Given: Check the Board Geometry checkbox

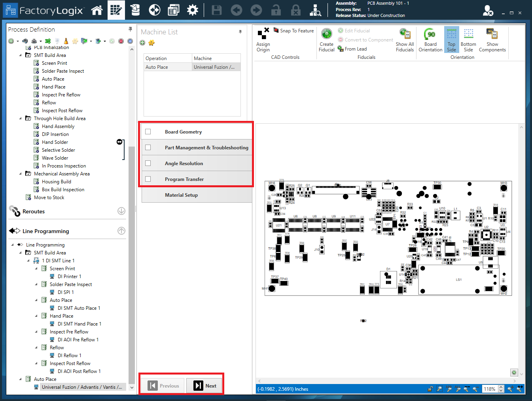Looking at the screenshot, I should point(148,132).
